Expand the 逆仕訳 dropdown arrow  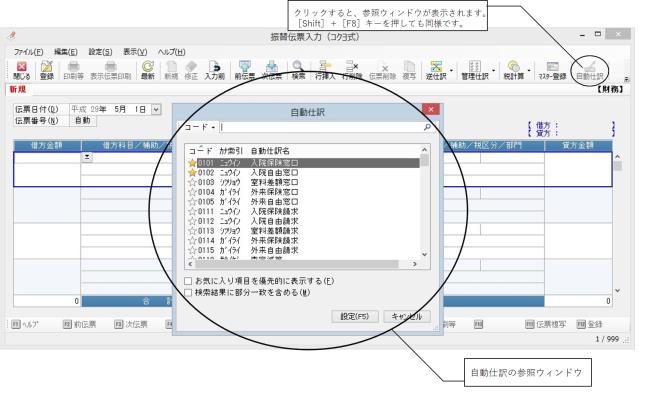451,71
